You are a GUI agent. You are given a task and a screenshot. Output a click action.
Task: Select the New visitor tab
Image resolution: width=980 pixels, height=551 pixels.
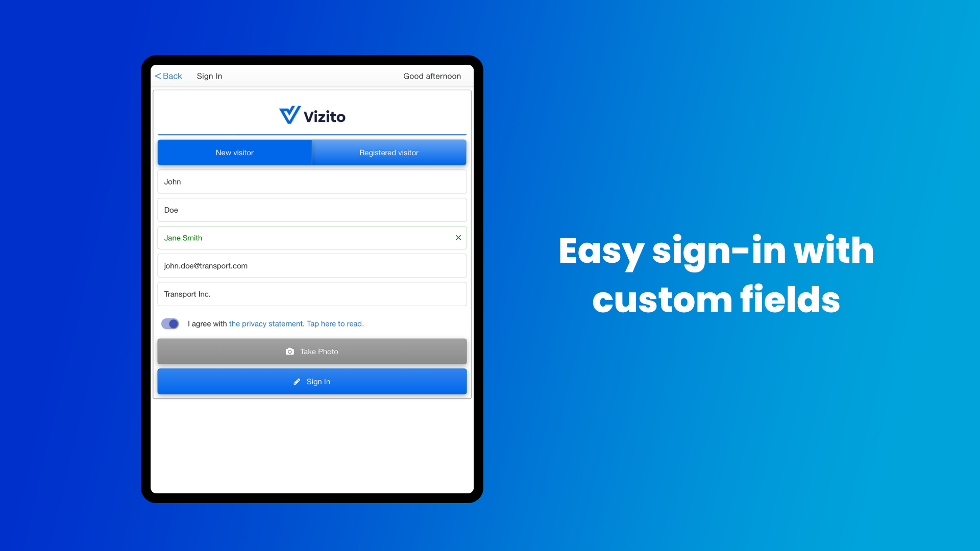tap(235, 153)
